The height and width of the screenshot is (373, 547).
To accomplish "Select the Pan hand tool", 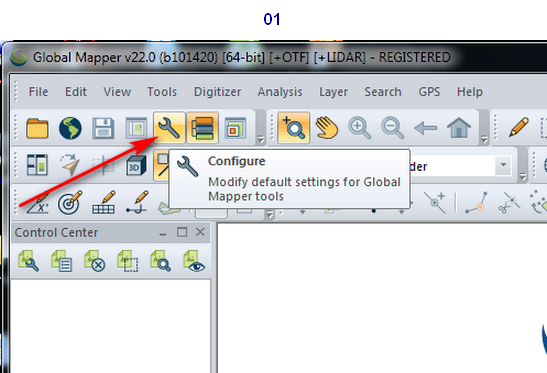I will coord(327,128).
